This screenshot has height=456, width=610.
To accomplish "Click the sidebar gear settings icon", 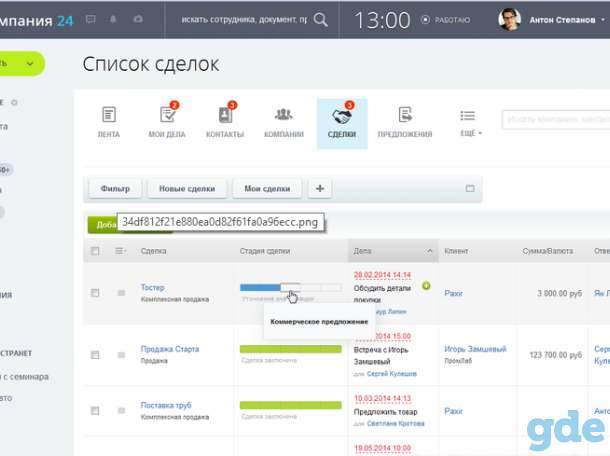I will click(14, 103).
